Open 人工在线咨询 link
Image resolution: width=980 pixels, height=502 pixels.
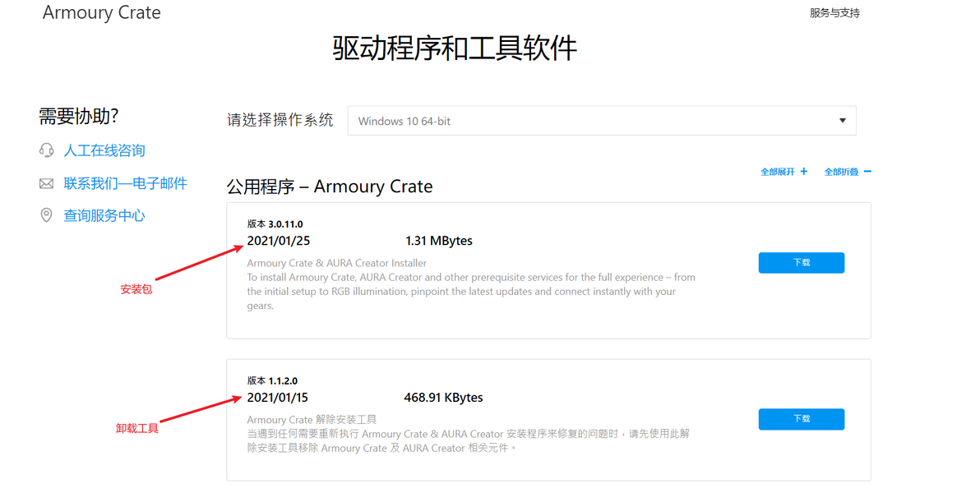[104, 150]
